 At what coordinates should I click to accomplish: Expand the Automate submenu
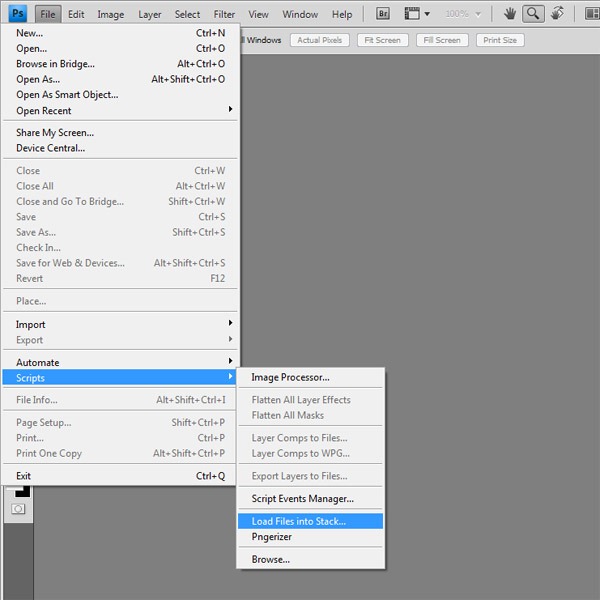120,362
